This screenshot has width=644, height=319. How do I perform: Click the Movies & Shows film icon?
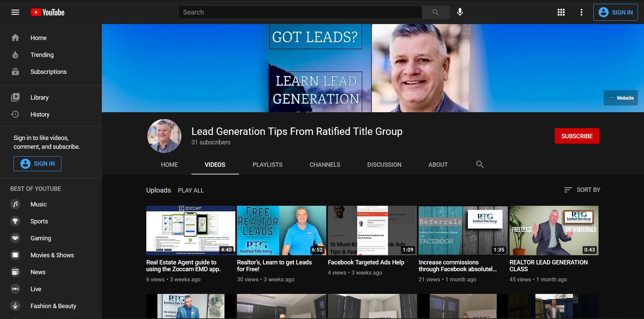click(15, 255)
